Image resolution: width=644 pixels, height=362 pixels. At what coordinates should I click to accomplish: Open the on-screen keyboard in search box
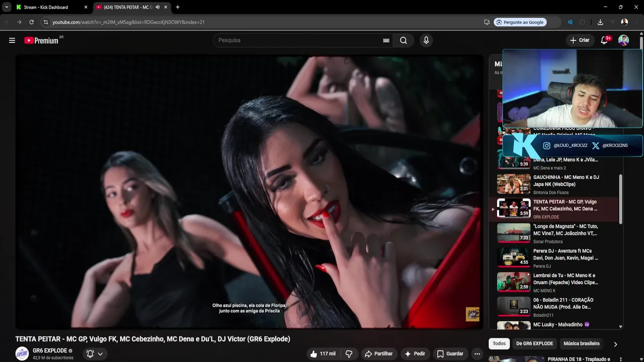(386, 40)
